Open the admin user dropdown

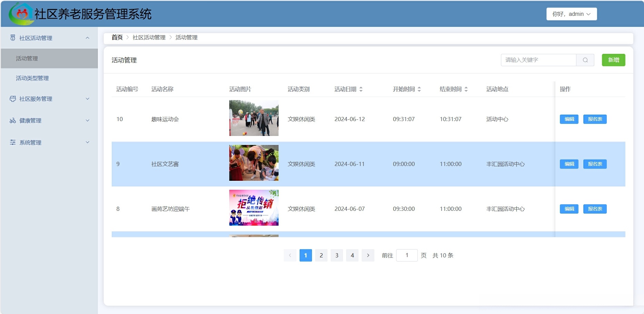pos(571,14)
